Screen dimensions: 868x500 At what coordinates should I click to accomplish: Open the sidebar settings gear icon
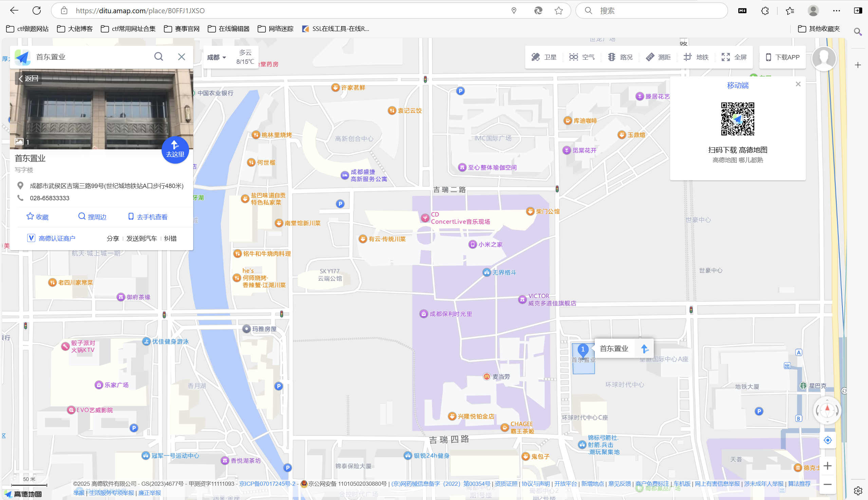point(858,491)
